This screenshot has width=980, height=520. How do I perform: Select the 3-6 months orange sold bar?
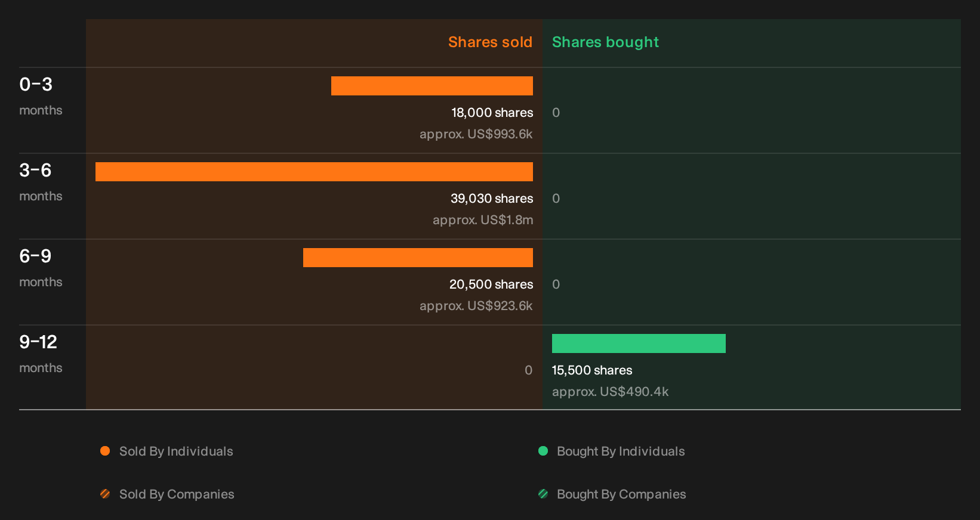[x=314, y=172]
